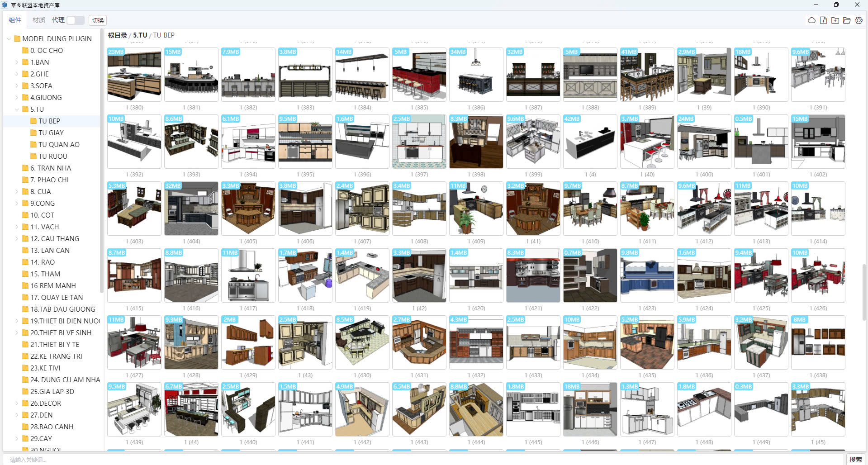The height and width of the screenshot is (465, 868).
Task: Open the cloud library icon
Action: [811, 20]
